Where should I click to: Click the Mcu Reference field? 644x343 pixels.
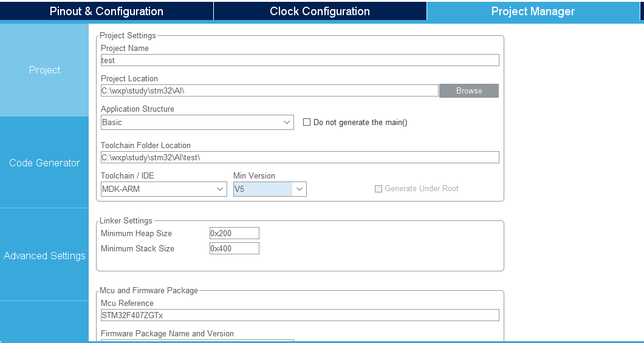tap(300, 315)
